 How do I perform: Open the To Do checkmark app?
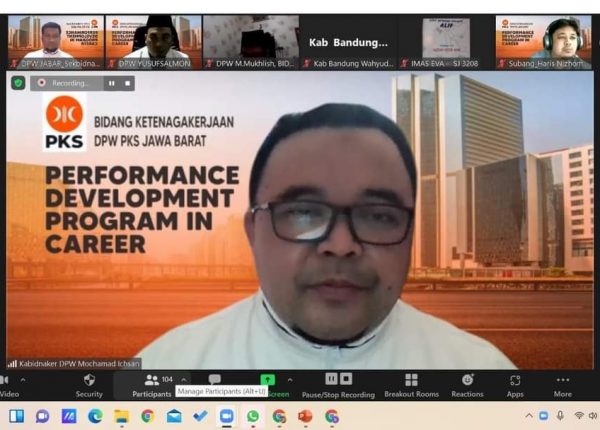(x=200, y=416)
